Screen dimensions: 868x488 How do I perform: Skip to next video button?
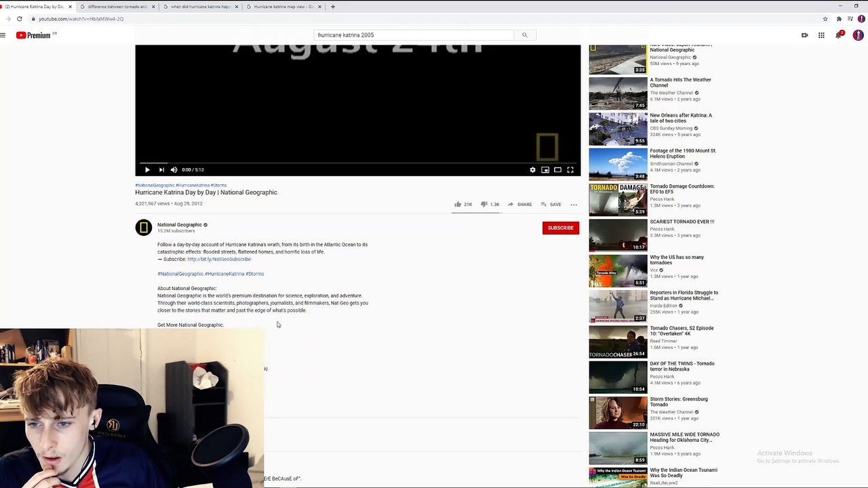coord(161,169)
